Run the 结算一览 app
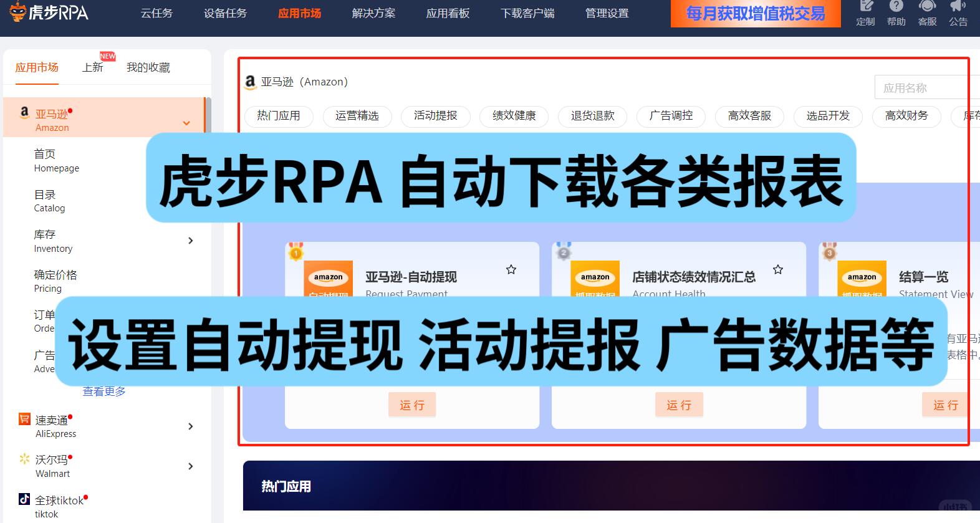The image size is (980, 523). [946, 405]
